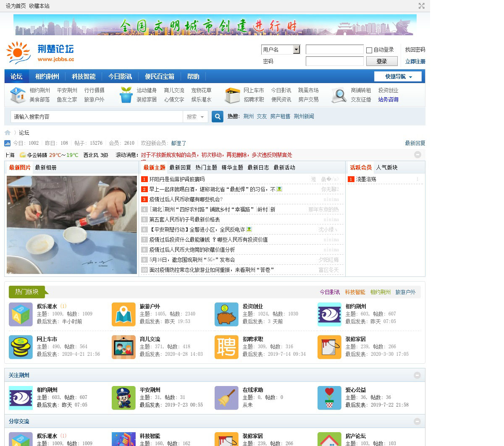504x446 pixels.
Task: Open 相约荆州 icon in 关注荆州 section
Action: [x=21, y=398]
